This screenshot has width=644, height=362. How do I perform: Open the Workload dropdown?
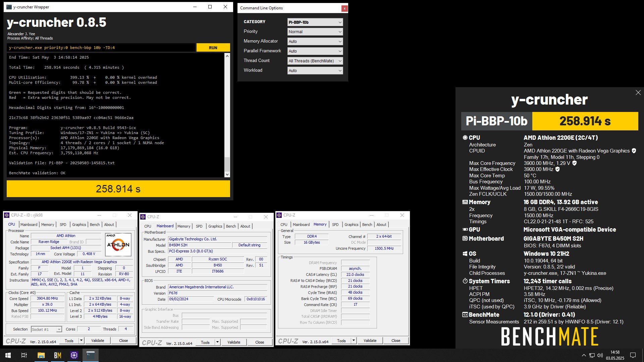coord(315,71)
